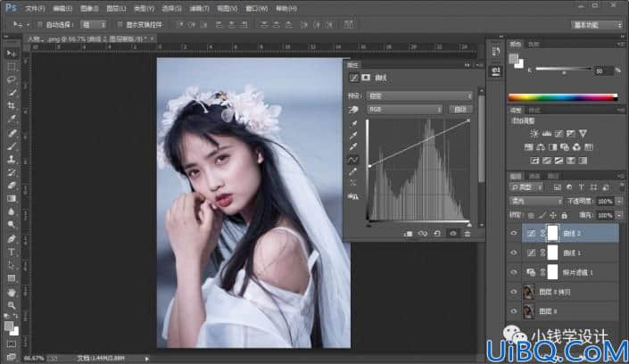Screen dimensions: 629x364
Task: Select the Move tool in the toolbox
Action: click(12, 54)
